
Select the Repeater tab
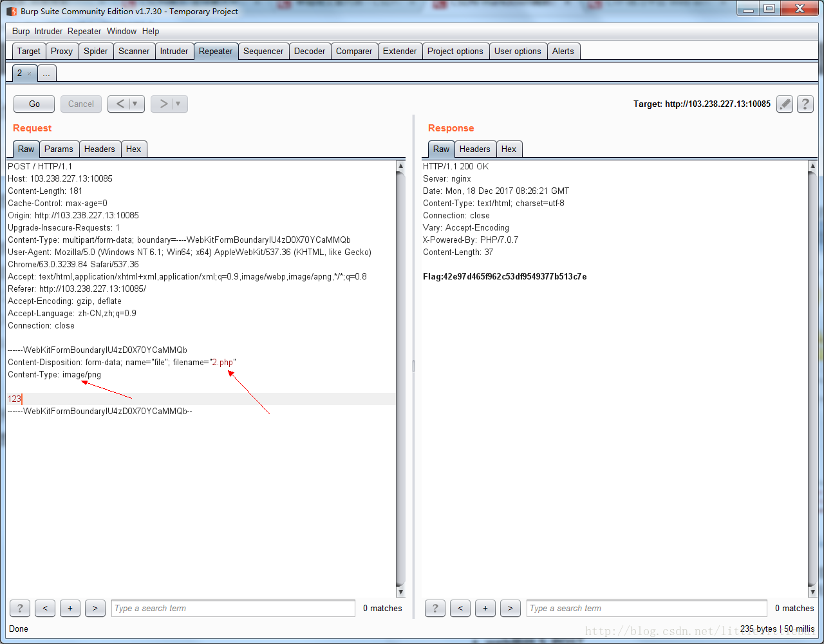coord(216,51)
